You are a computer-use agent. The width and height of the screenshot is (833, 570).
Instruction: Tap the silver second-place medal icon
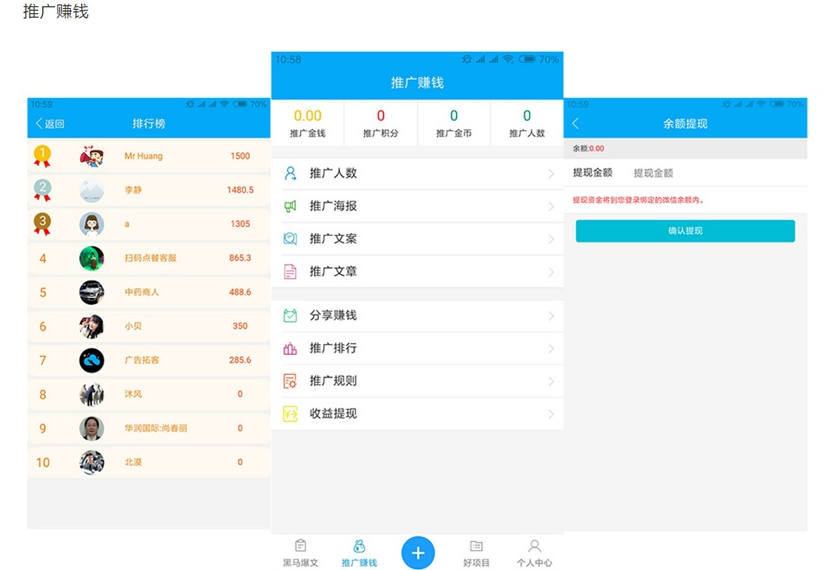42,190
